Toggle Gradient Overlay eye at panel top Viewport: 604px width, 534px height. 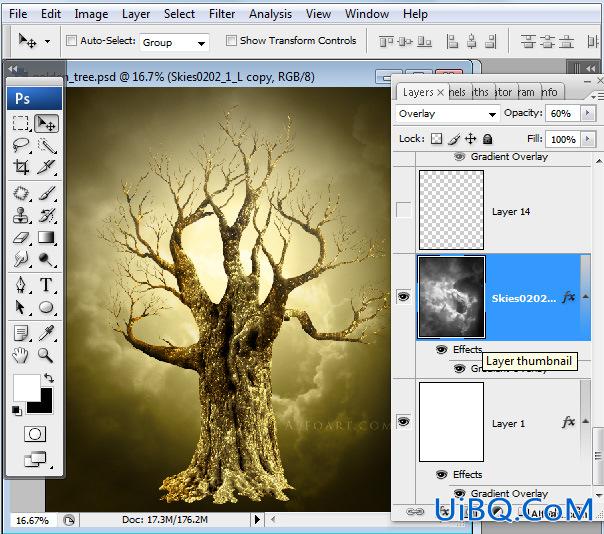459,156
